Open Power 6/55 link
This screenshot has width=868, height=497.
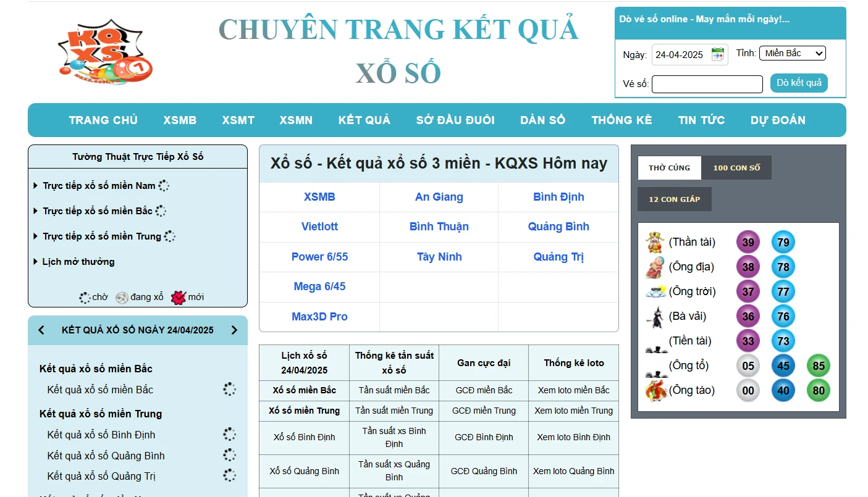pyautogui.click(x=319, y=257)
